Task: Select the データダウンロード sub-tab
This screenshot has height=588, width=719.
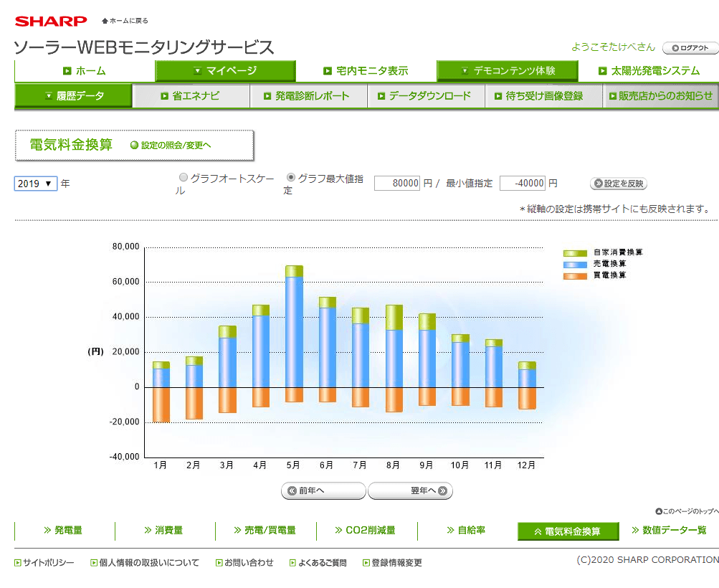Action: [x=426, y=96]
